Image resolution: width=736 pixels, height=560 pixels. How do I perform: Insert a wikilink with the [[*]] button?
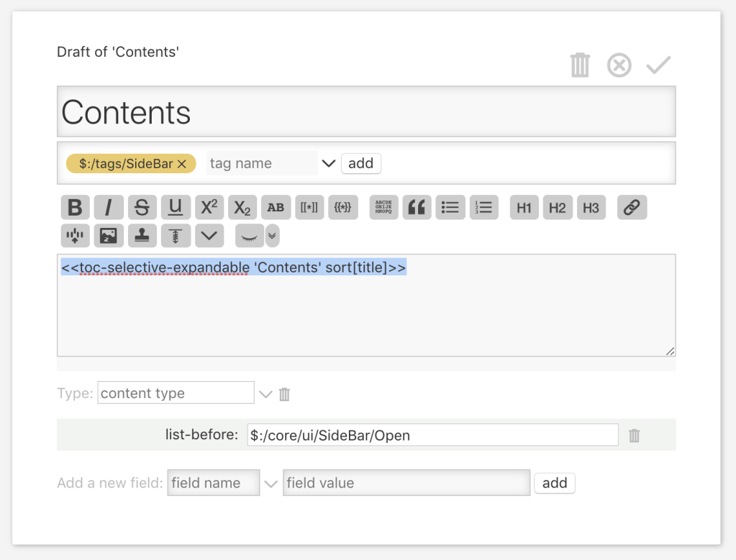click(x=309, y=208)
